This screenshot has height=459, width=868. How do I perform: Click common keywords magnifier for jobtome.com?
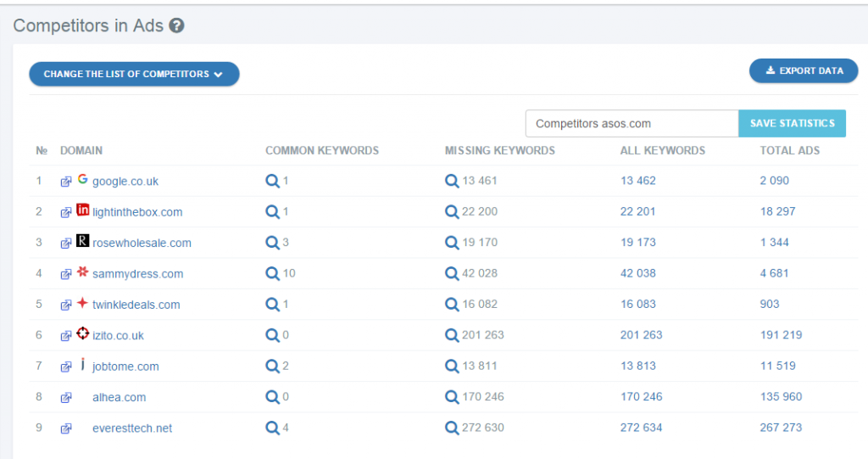(272, 366)
